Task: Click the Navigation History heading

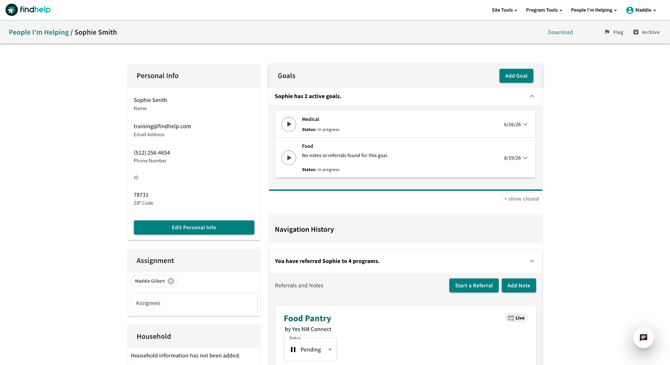Action: click(304, 230)
